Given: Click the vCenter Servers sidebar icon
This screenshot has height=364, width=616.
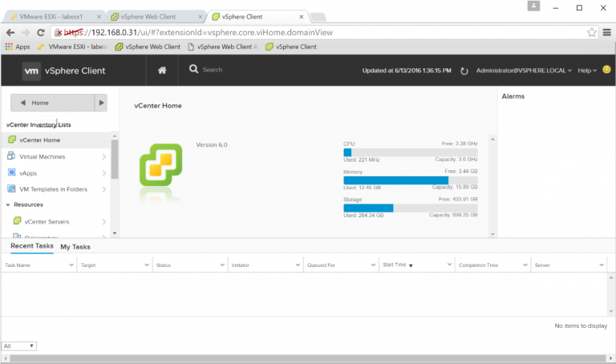Looking at the screenshot, I should point(17,220).
